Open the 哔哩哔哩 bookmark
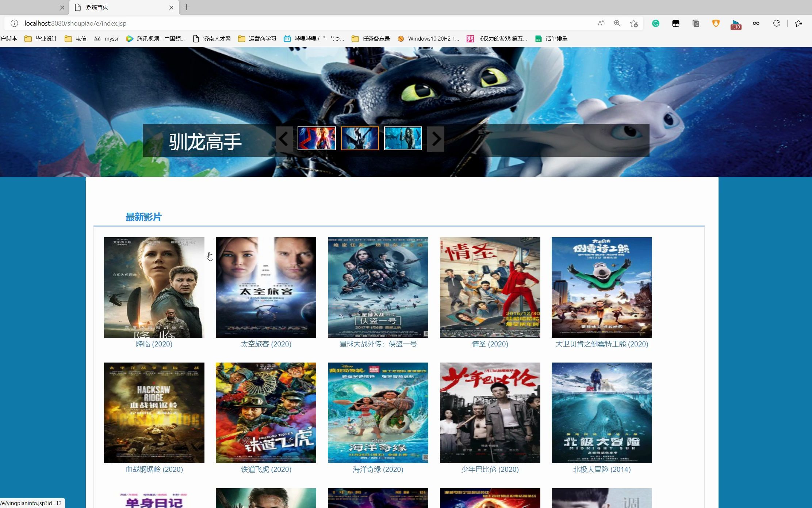The height and width of the screenshot is (508, 812). coord(314,39)
